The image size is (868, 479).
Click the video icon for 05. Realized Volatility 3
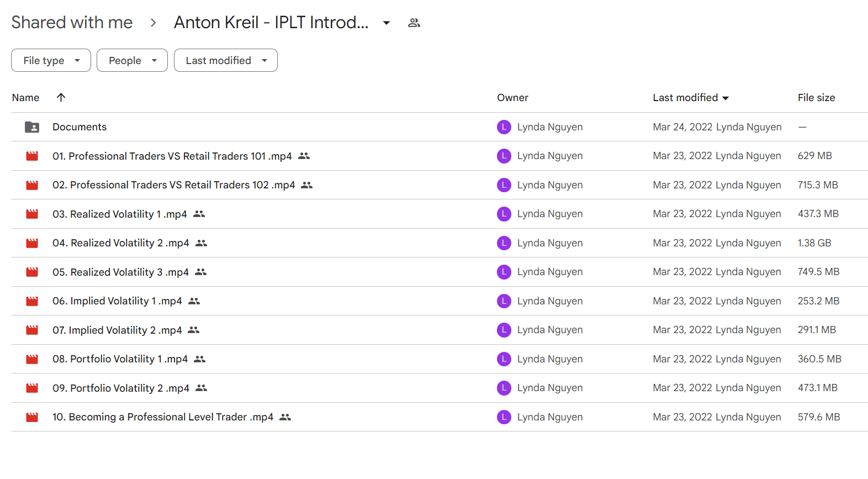point(32,272)
